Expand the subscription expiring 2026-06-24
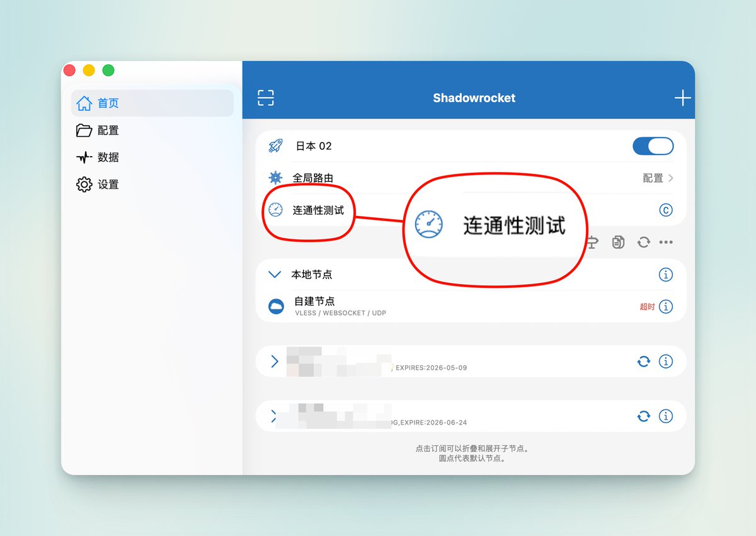The image size is (756, 536). coord(273,416)
